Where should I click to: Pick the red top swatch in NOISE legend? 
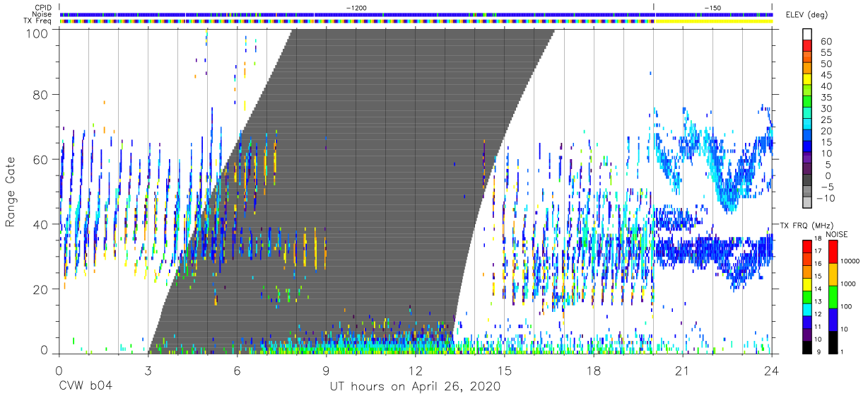(x=832, y=251)
